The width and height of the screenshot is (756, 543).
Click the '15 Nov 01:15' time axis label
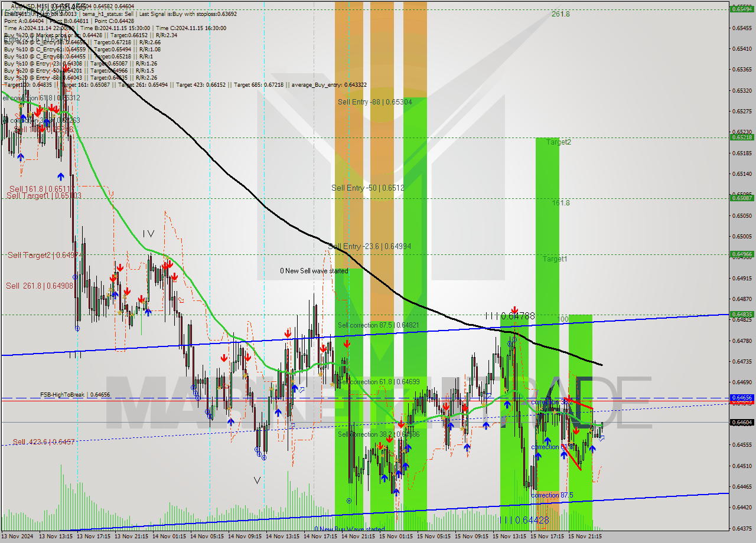point(396,537)
